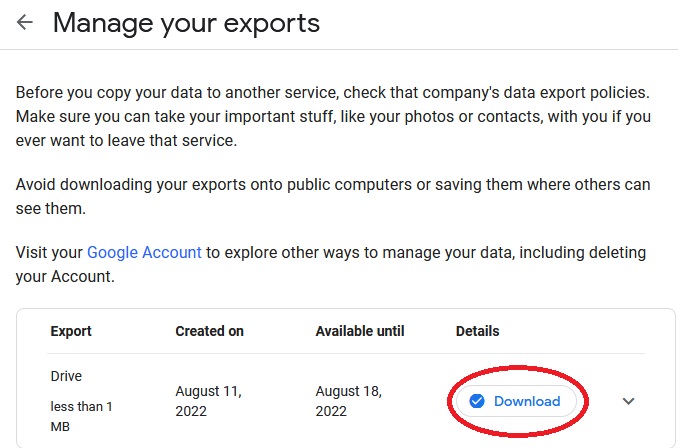Click the blue checkmark icon beside Download

click(477, 401)
